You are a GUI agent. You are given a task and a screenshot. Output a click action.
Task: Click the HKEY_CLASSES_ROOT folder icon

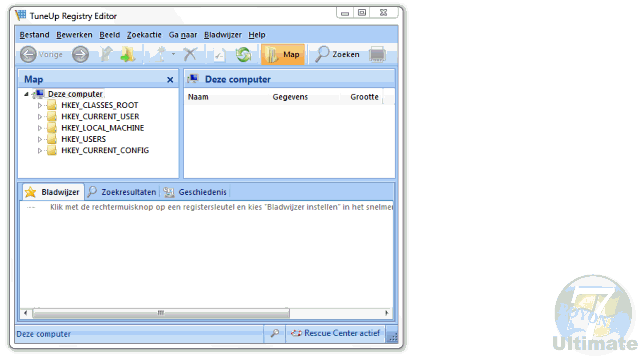[x=52, y=105]
